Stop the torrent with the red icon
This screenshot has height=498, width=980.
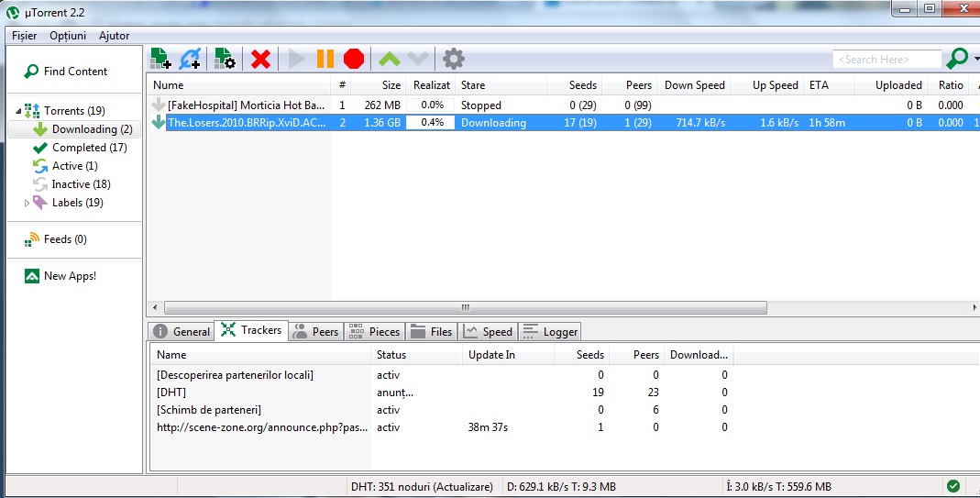click(x=354, y=59)
